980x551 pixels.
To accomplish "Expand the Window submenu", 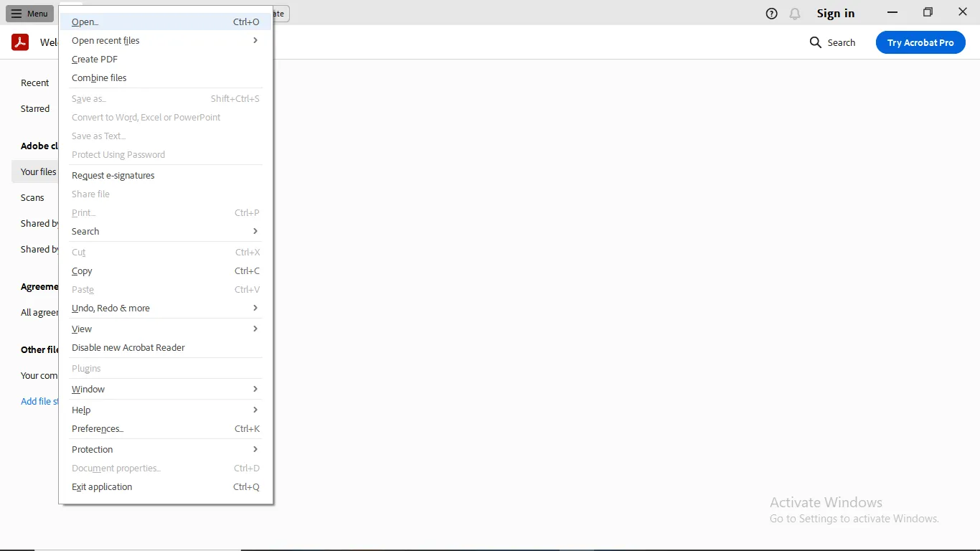I will click(88, 389).
